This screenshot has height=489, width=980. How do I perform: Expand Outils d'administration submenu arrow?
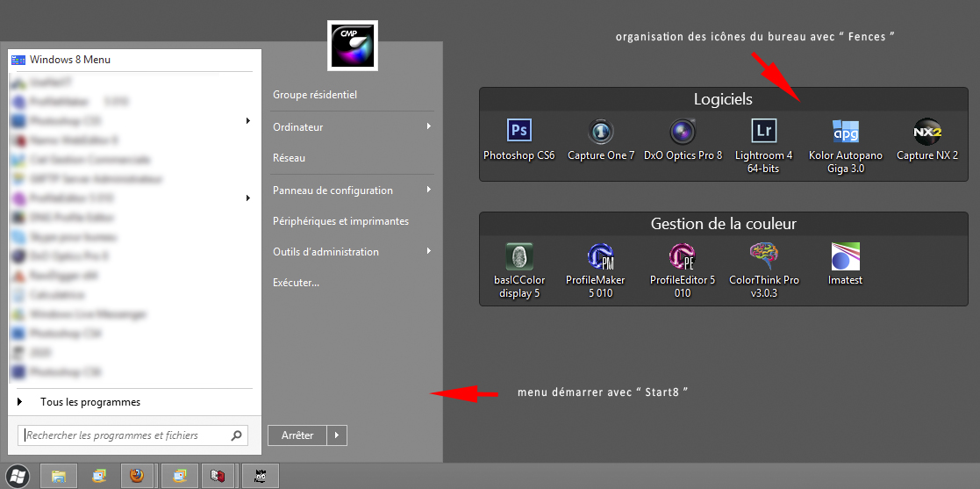[429, 251]
